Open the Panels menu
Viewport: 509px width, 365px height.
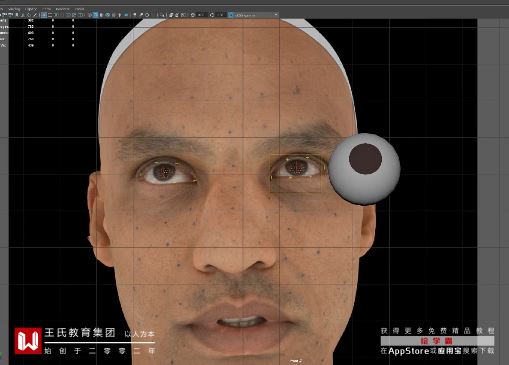(x=79, y=9)
